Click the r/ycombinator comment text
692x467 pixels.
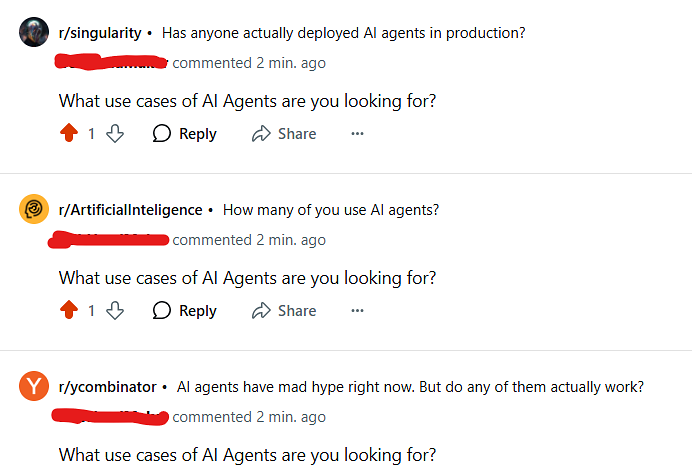(x=247, y=455)
